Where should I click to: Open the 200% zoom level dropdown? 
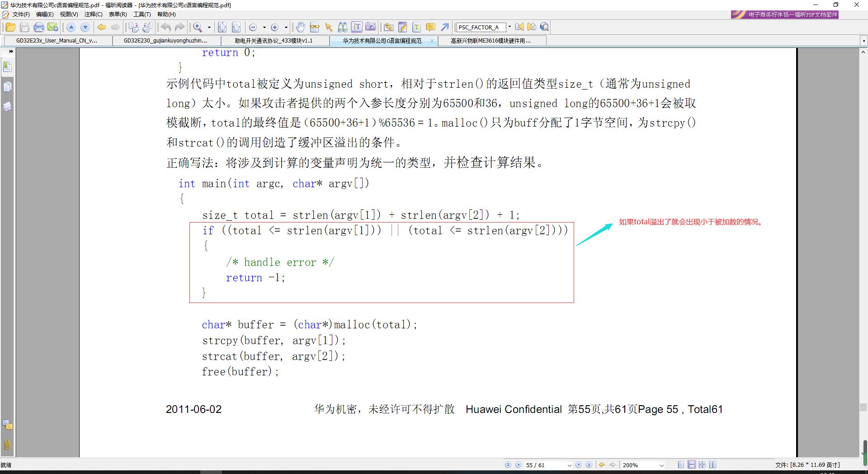click(x=662, y=465)
